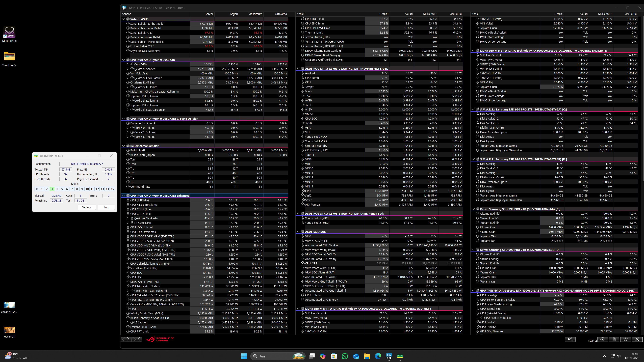The width and height of the screenshot is (644, 362).
Task: Switch to TestMem5 taskbar icon
Action: click(x=400, y=356)
